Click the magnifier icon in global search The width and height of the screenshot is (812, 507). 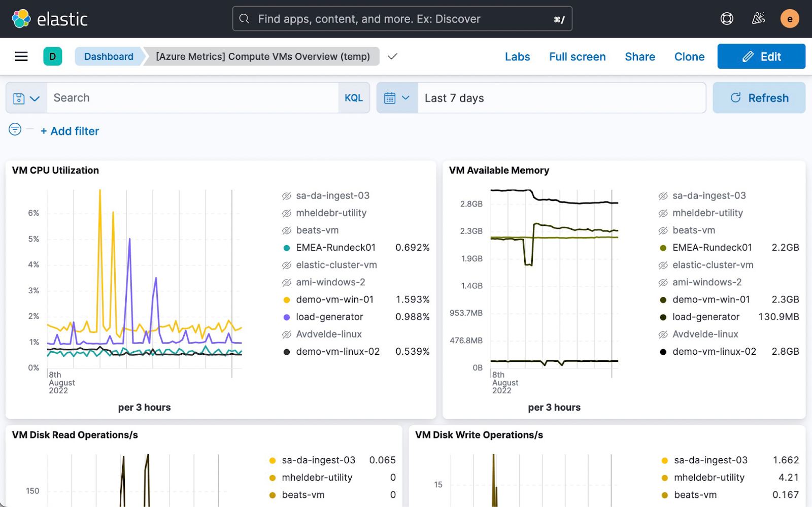coord(244,19)
